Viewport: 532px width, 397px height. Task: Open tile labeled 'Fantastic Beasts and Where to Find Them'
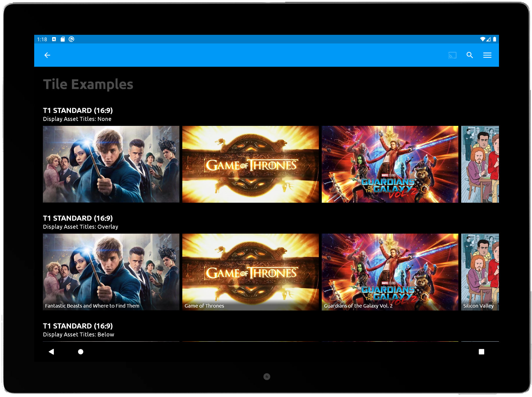tap(111, 272)
